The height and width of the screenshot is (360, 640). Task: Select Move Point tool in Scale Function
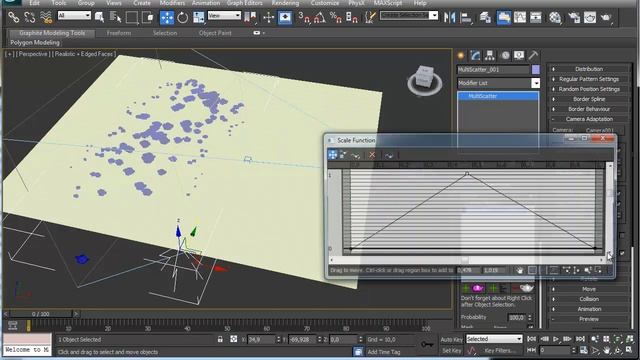pos(333,155)
